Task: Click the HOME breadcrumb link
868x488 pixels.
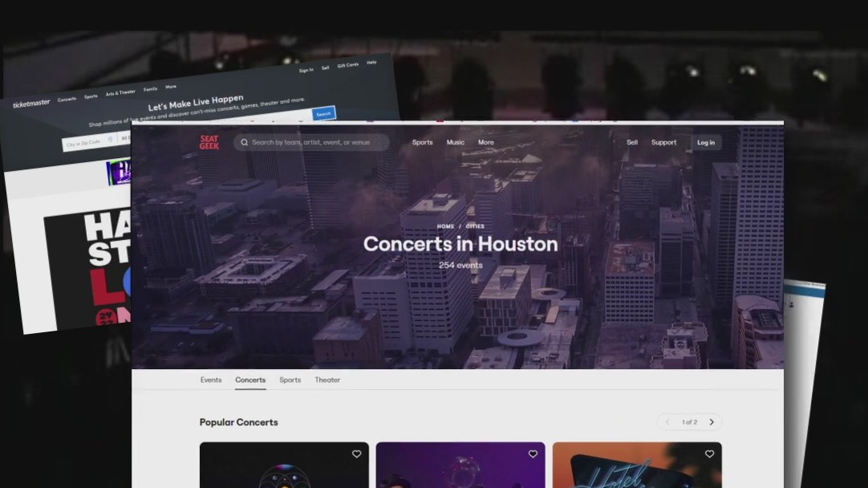Action: [445, 226]
